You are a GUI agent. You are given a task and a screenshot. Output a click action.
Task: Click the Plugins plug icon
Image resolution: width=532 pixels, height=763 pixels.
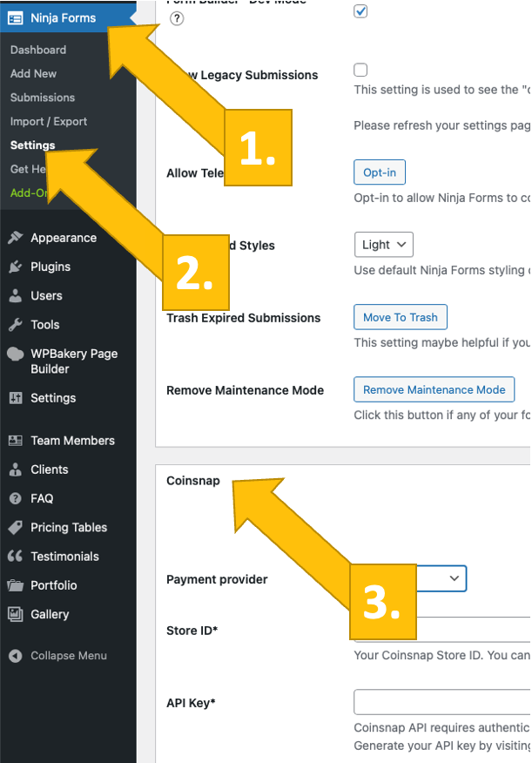[x=16, y=267]
